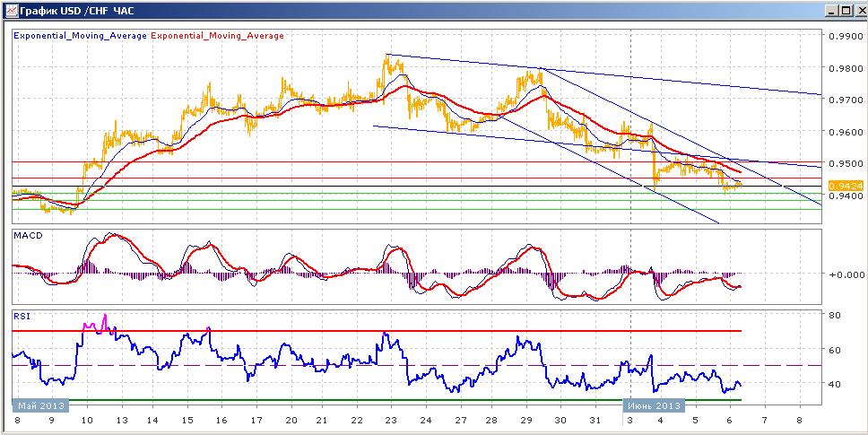The height and width of the screenshot is (435, 868).
Task: Select the blue Exponential_Moving_Average label
Action: tap(80, 35)
